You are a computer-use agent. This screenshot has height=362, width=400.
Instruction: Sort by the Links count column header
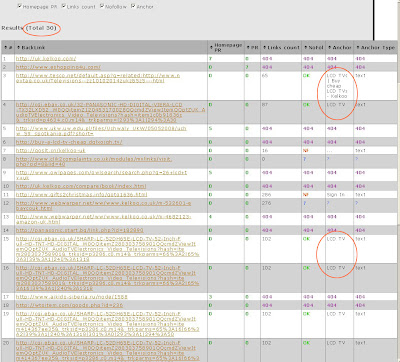[281, 48]
